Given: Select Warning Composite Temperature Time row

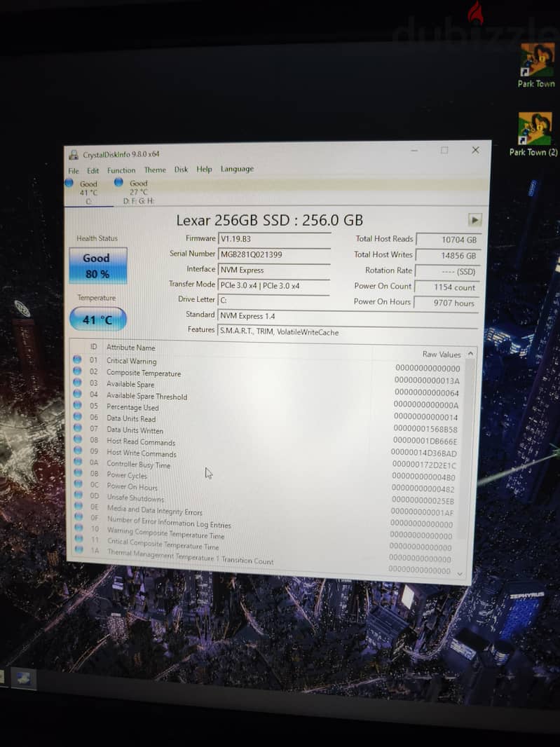Looking at the screenshot, I should pyautogui.click(x=266, y=541).
